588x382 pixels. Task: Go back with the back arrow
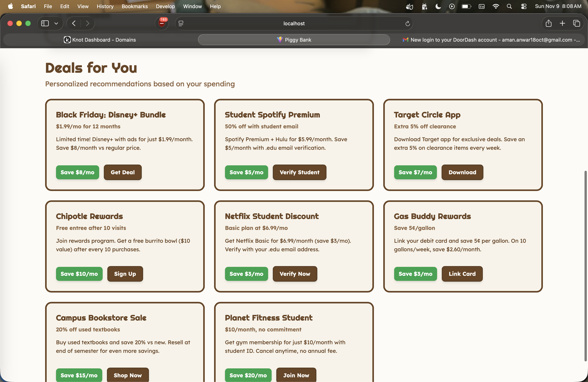(74, 23)
